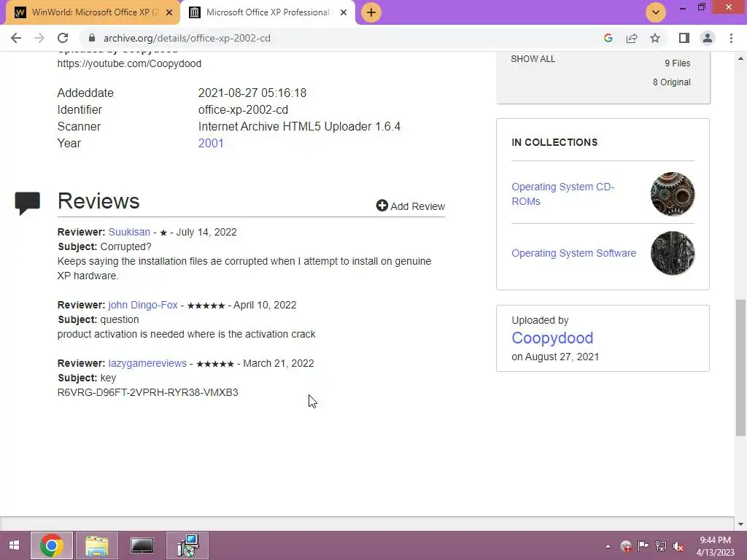Click the gears thumbnail for CD-ROMs collection
The image size is (747, 560).
pyautogui.click(x=672, y=194)
